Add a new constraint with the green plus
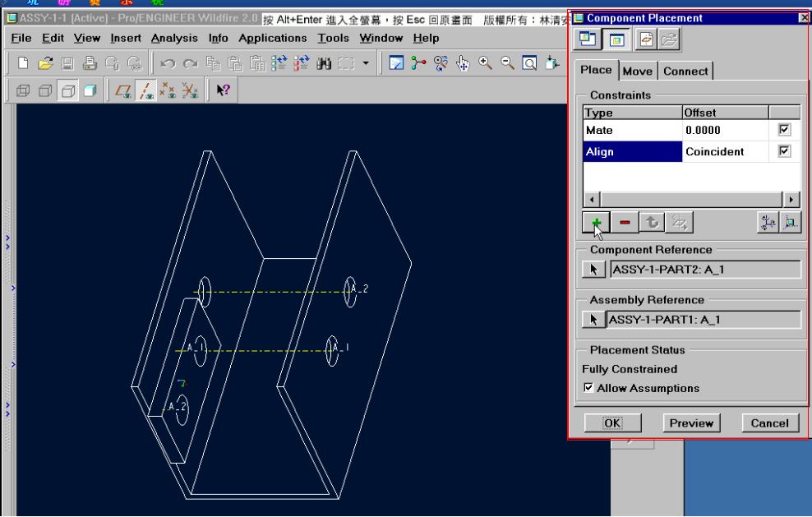Screen dimensions: 812x517 click(x=596, y=223)
